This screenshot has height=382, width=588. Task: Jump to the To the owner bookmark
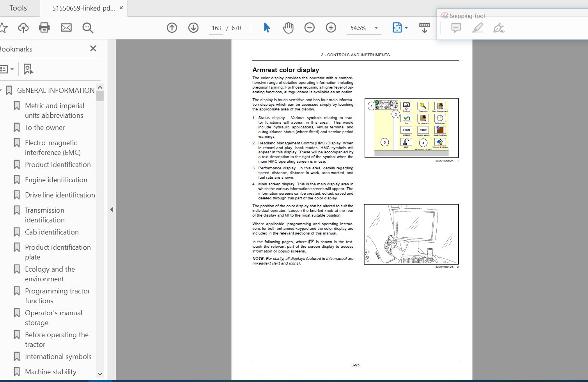(x=45, y=128)
